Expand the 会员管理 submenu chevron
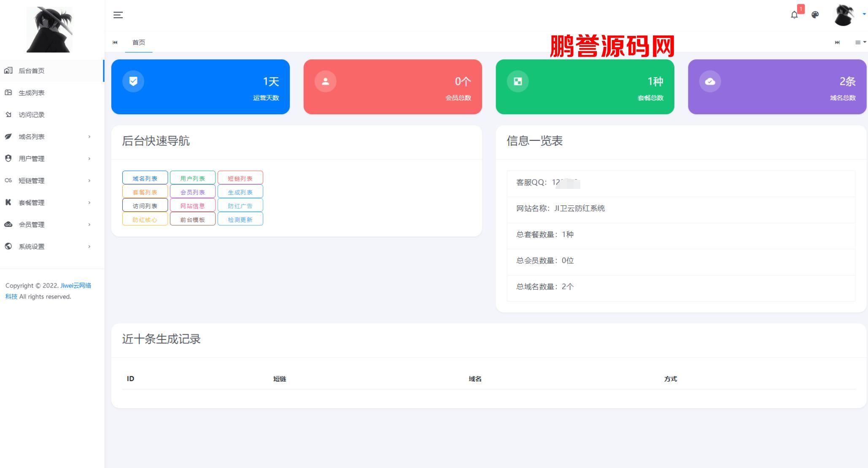Viewport: 868px width, 468px height. click(89, 224)
